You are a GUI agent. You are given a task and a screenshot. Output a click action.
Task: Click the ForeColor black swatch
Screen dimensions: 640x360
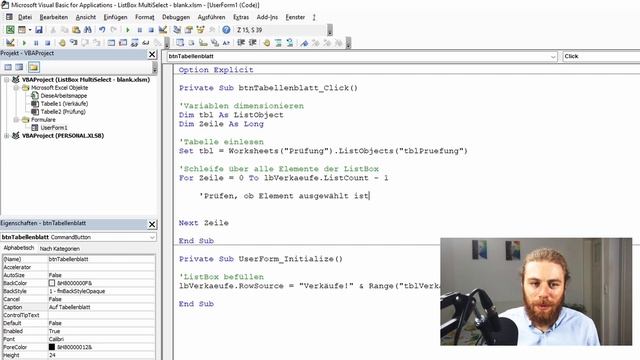(x=52, y=347)
